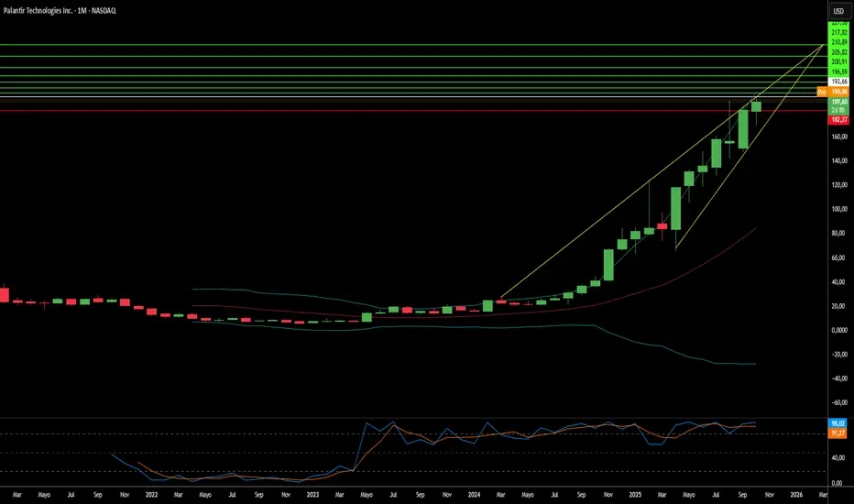
Task: Click the 160,00 price axis tick
Action: [x=839, y=137]
